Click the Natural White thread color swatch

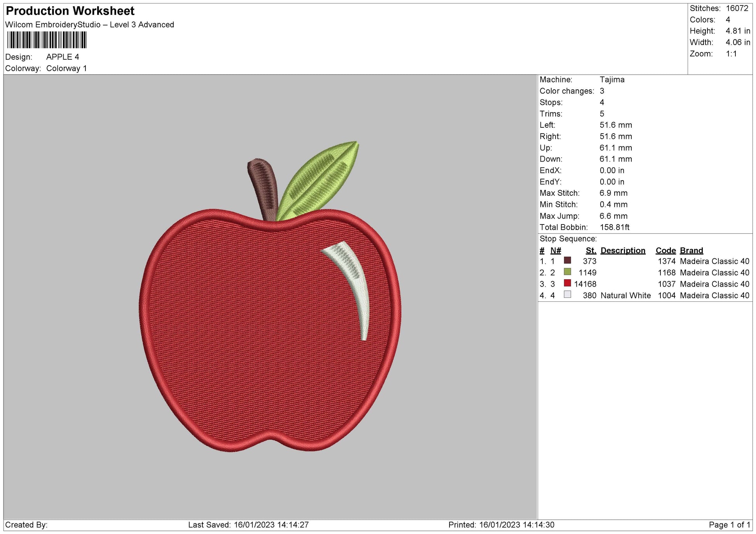pyautogui.click(x=567, y=294)
